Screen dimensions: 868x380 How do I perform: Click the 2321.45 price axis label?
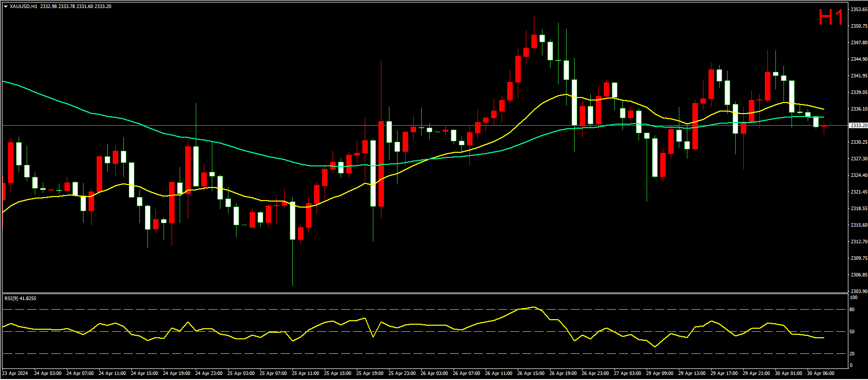pyautogui.click(x=858, y=192)
